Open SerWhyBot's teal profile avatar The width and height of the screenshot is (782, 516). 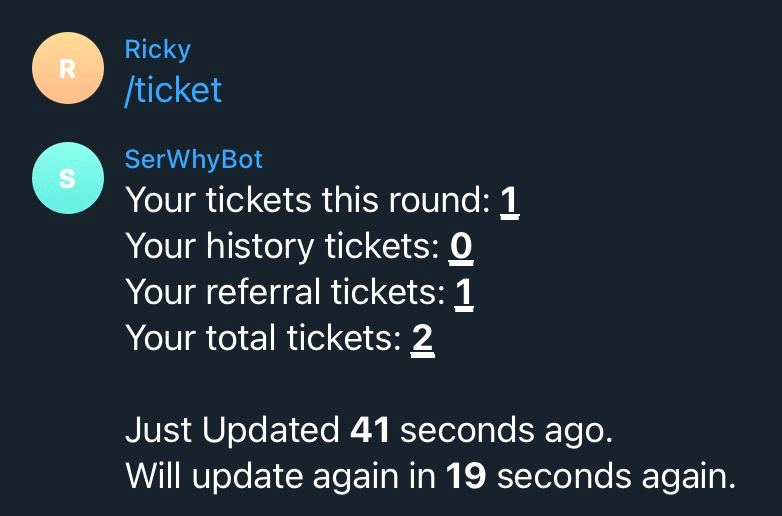68,178
